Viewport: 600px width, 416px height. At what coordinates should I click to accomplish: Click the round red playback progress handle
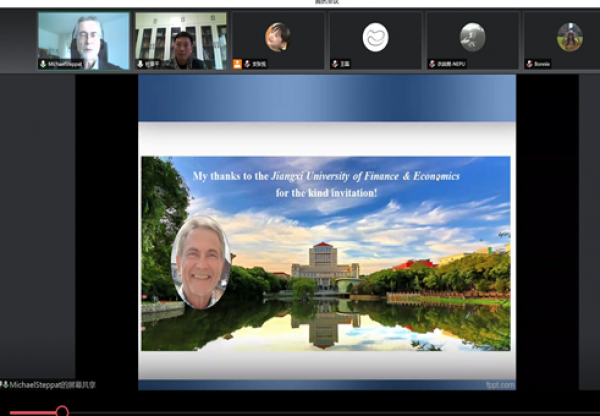(x=62, y=412)
